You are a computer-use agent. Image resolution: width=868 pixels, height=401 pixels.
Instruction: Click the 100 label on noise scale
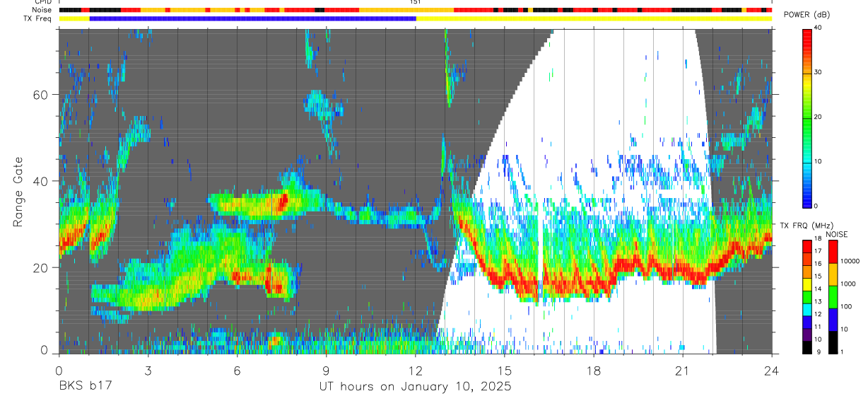click(846, 306)
